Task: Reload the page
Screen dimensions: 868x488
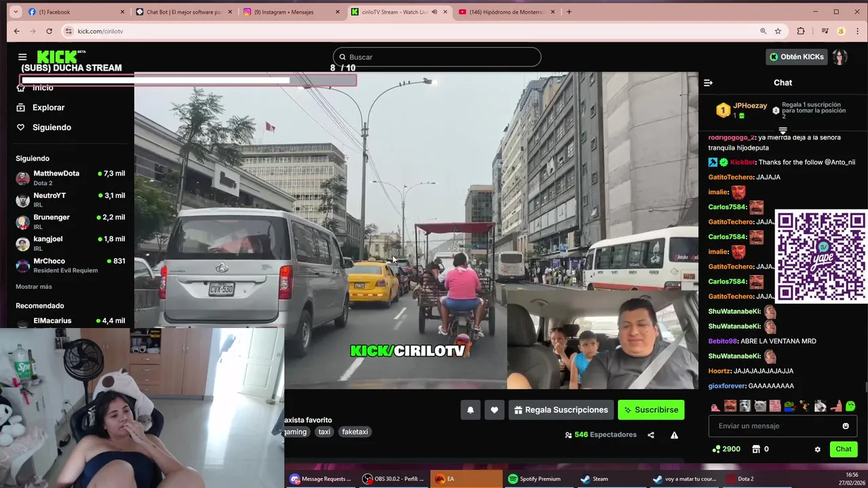Action: pos(49,31)
